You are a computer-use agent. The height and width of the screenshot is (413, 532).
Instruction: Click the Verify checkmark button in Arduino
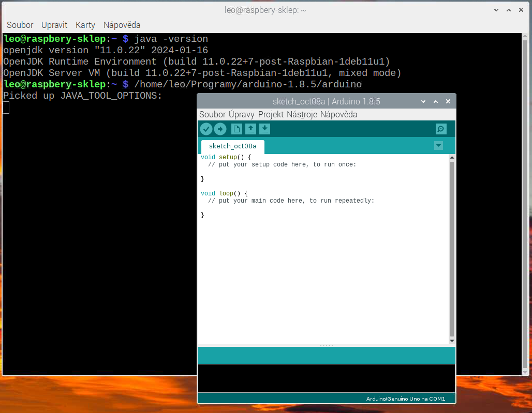click(x=206, y=129)
